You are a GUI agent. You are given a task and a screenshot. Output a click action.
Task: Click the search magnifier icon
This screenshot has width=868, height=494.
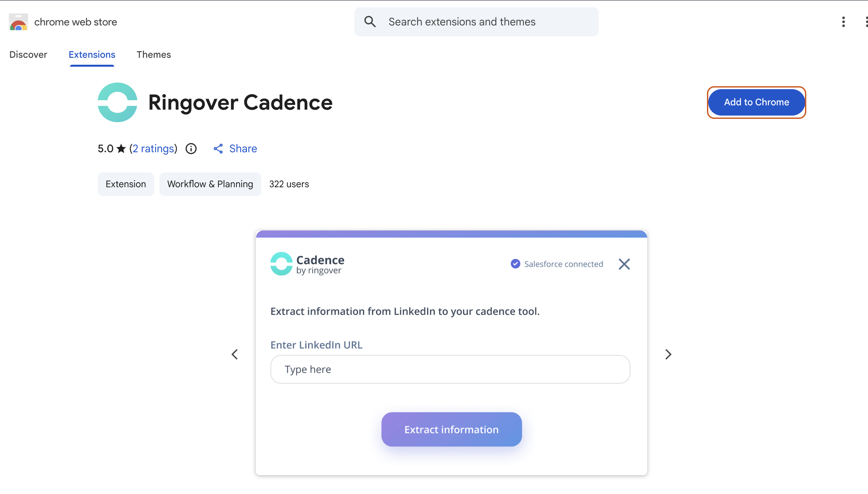370,22
